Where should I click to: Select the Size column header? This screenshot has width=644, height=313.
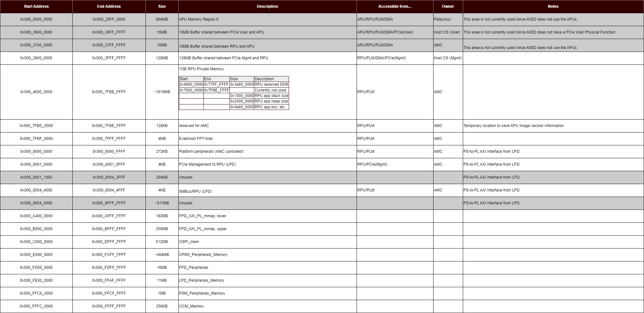tap(162, 6)
